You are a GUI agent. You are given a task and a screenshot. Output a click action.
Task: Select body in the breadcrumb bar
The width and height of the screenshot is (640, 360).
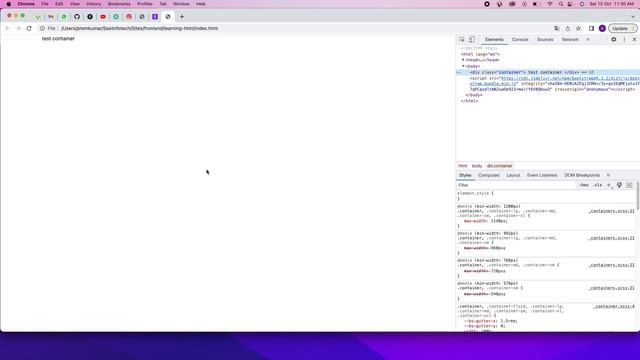pos(477,166)
